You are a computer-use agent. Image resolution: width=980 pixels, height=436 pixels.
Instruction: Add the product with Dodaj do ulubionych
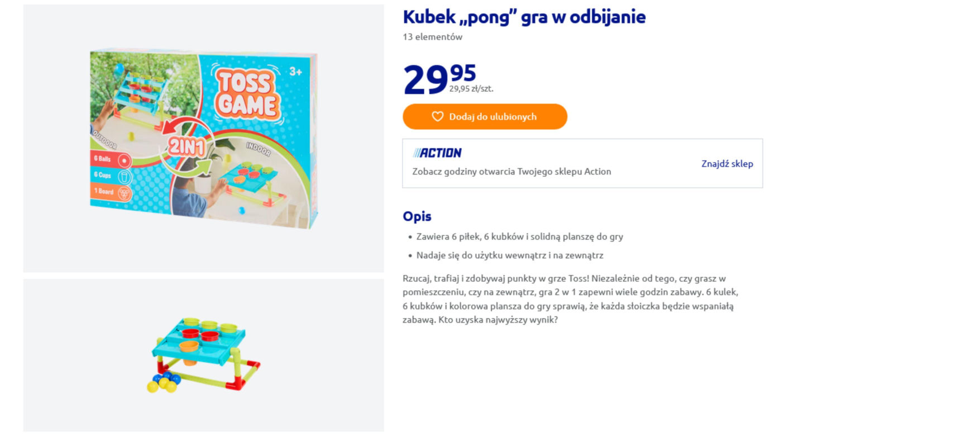coord(485,116)
